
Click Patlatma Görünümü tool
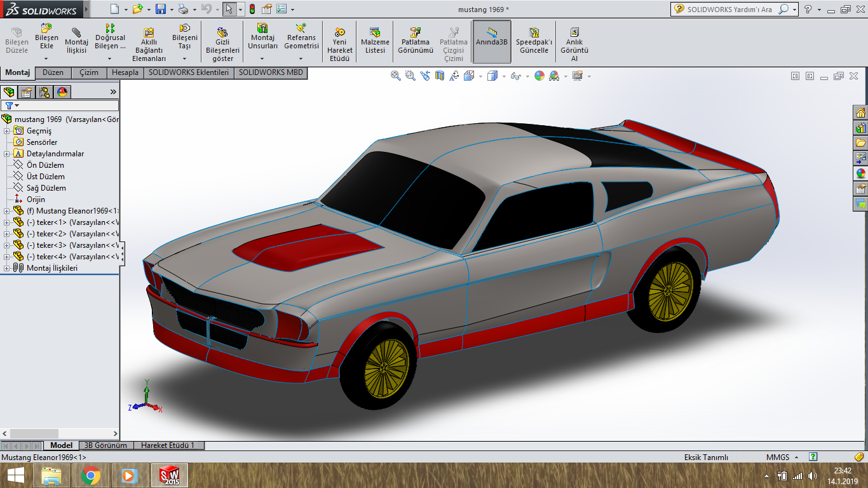point(416,41)
